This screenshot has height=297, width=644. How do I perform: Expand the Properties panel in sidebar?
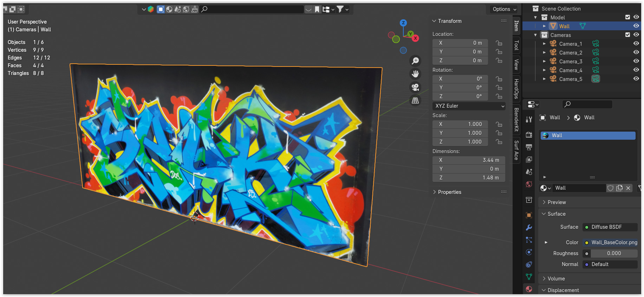[434, 192]
